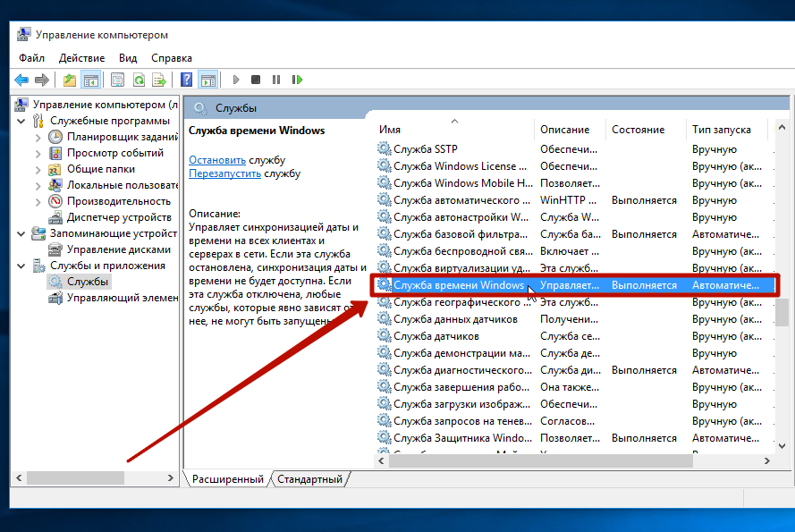
Task: Click the Перезапустить service link
Action: 224,173
